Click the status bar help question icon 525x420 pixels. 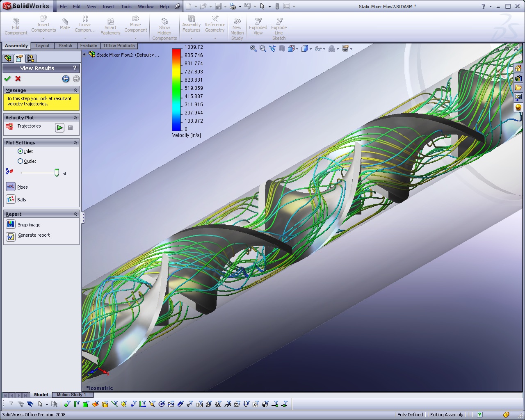479,415
